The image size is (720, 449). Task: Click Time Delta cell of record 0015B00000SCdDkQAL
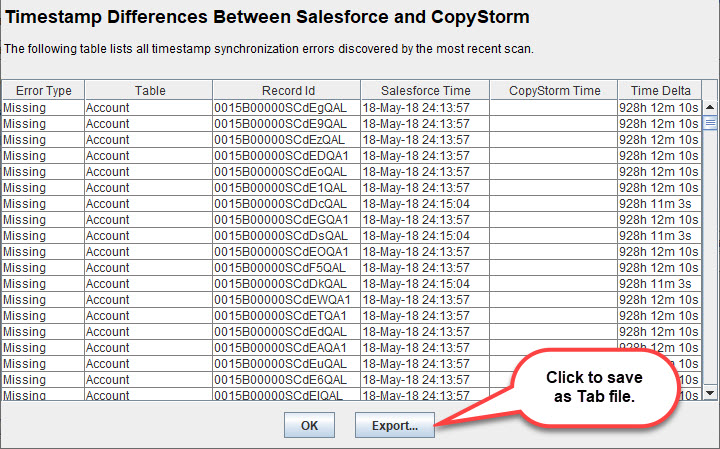click(659, 284)
